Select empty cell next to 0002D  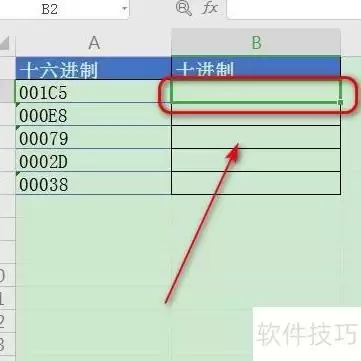(256, 160)
